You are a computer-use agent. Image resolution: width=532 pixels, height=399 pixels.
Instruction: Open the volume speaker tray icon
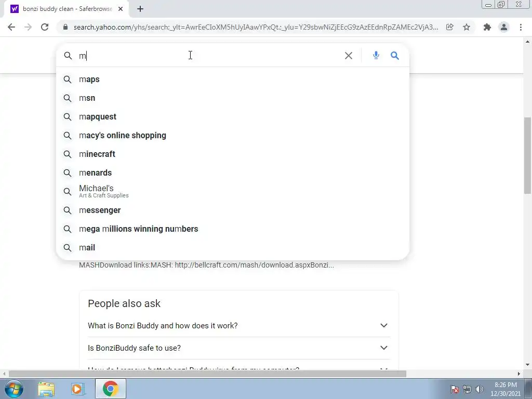480,389
